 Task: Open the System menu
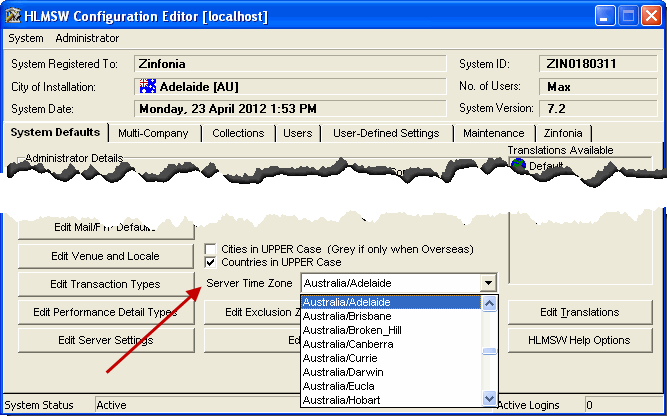(26, 38)
